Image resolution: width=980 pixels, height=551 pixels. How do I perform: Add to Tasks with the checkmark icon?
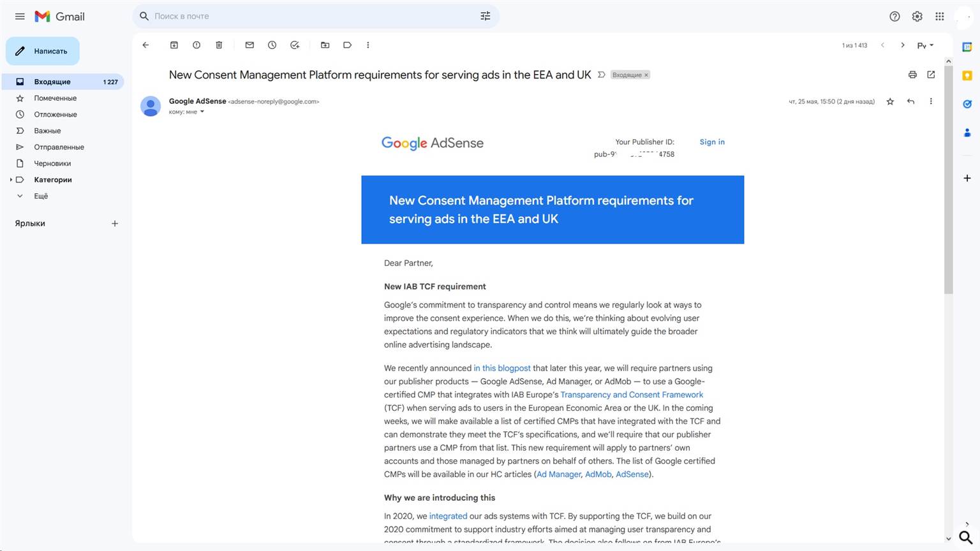(x=295, y=45)
